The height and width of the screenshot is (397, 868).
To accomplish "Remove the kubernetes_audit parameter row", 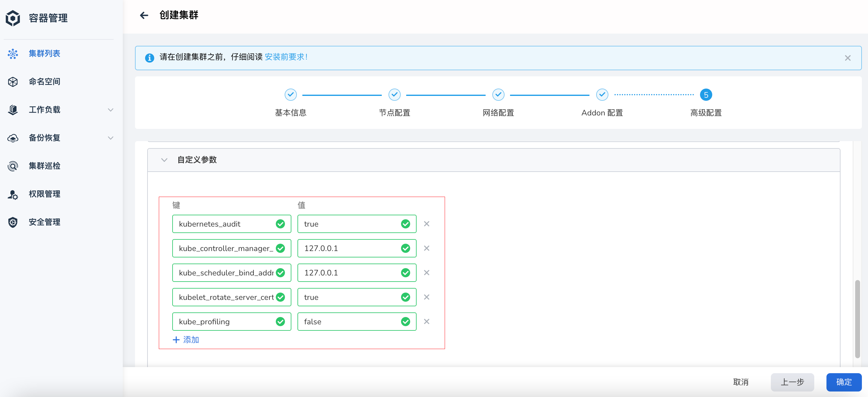I will 426,224.
